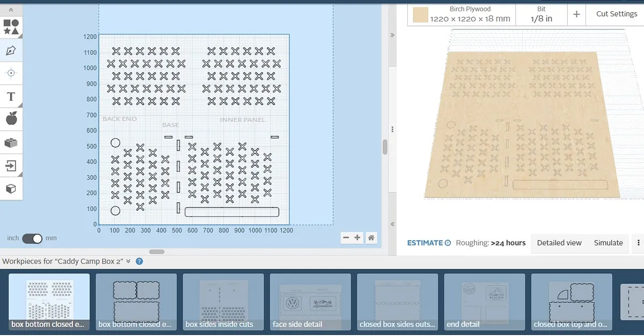
Task: Select the face side detail workpiece thumbnail
Action: [x=310, y=302]
